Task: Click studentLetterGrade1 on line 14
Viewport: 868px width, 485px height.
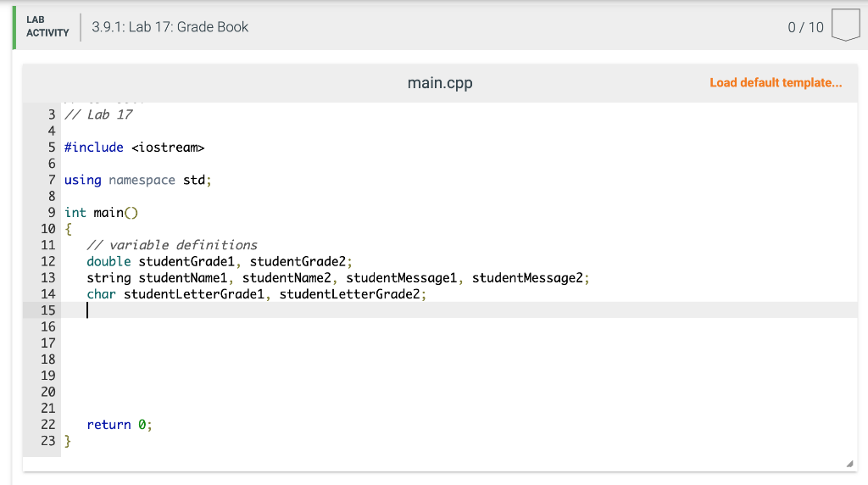Action: pos(194,294)
